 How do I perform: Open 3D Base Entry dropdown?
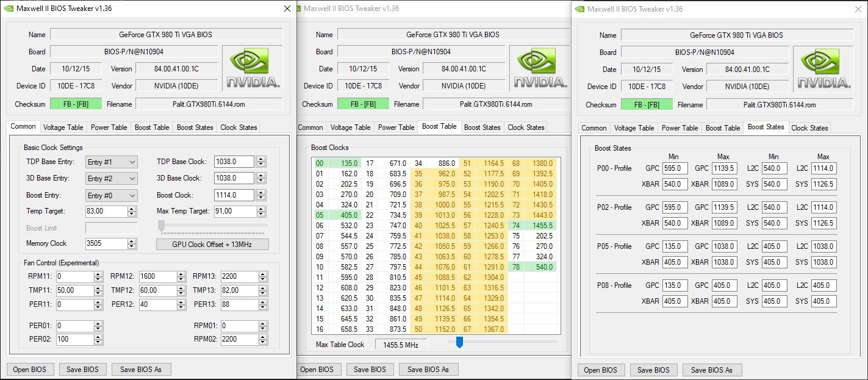111,179
